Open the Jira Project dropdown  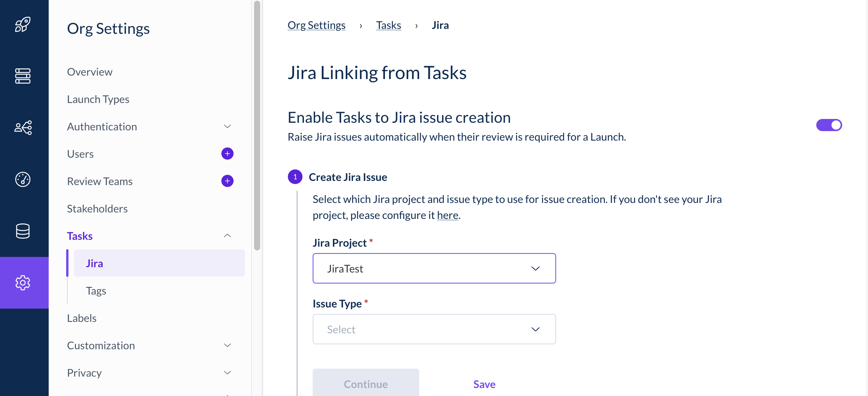tap(434, 268)
